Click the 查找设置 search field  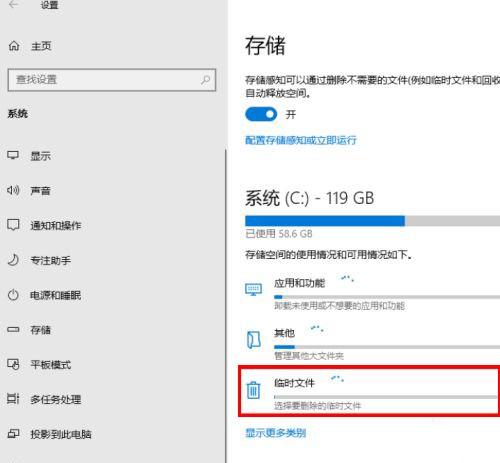pos(112,80)
